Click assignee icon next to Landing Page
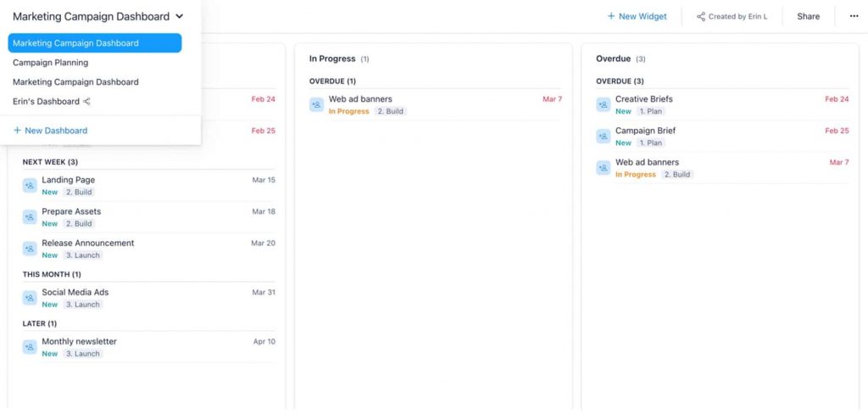Viewport: 868px width, 415px height. 30,185
